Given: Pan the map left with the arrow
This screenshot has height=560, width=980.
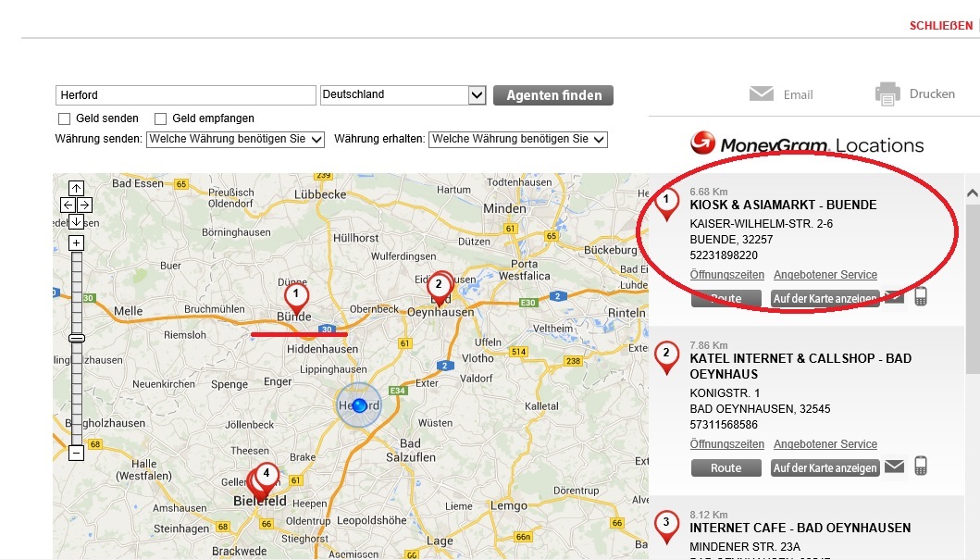Looking at the screenshot, I should (68, 205).
